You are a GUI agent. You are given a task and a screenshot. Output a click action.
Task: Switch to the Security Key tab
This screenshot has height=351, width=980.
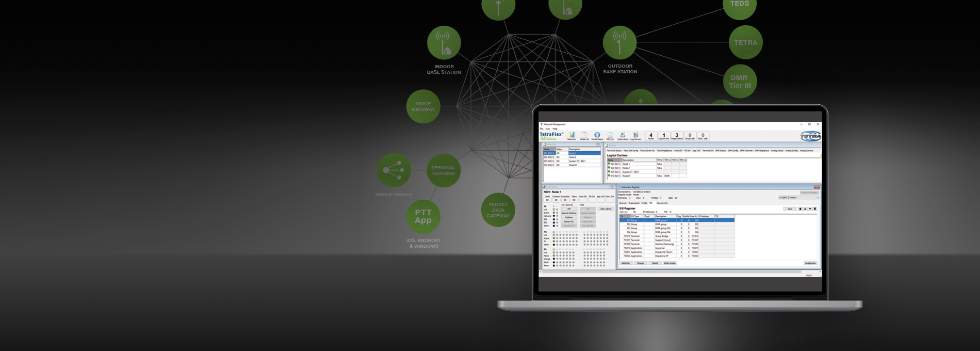pos(662,203)
